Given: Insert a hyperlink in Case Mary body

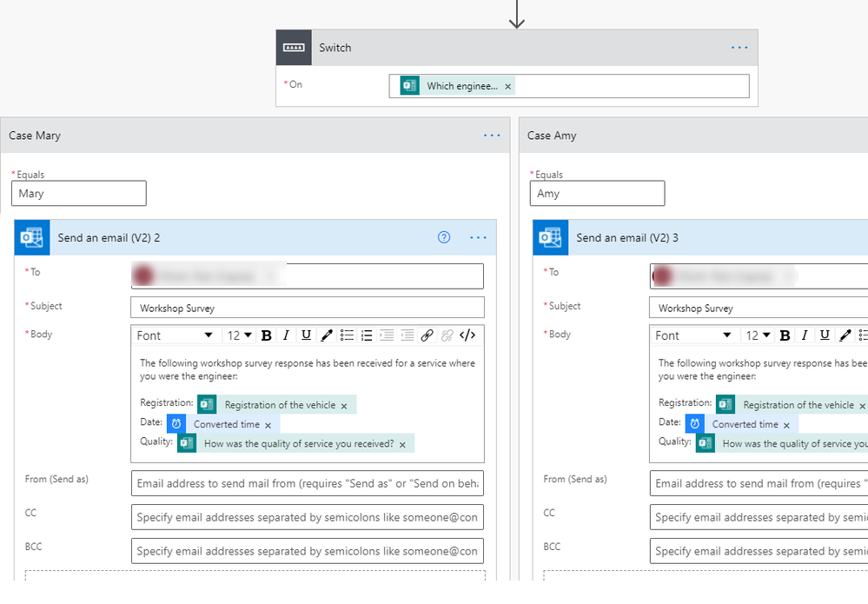Looking at the screenshot, I should (x=427, y=335).
